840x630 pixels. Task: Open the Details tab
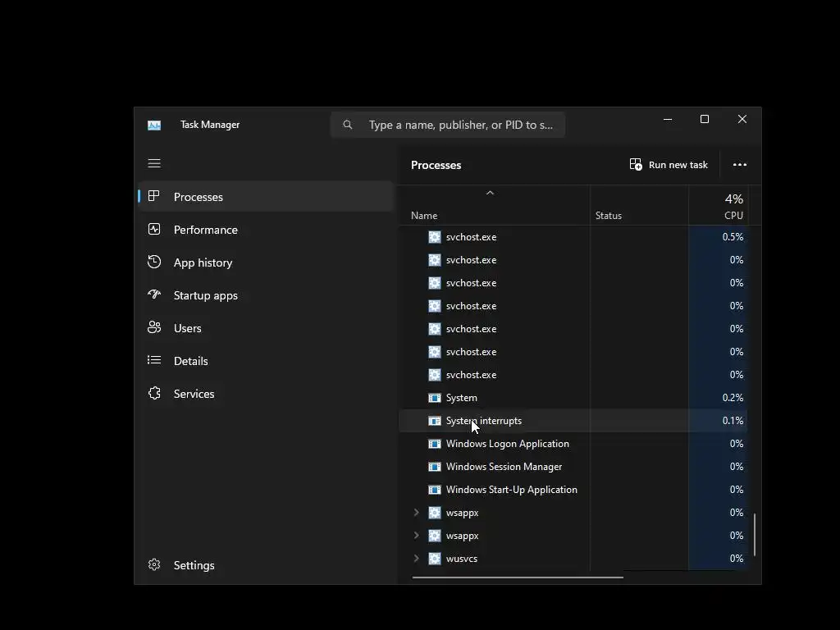point(190,361)
